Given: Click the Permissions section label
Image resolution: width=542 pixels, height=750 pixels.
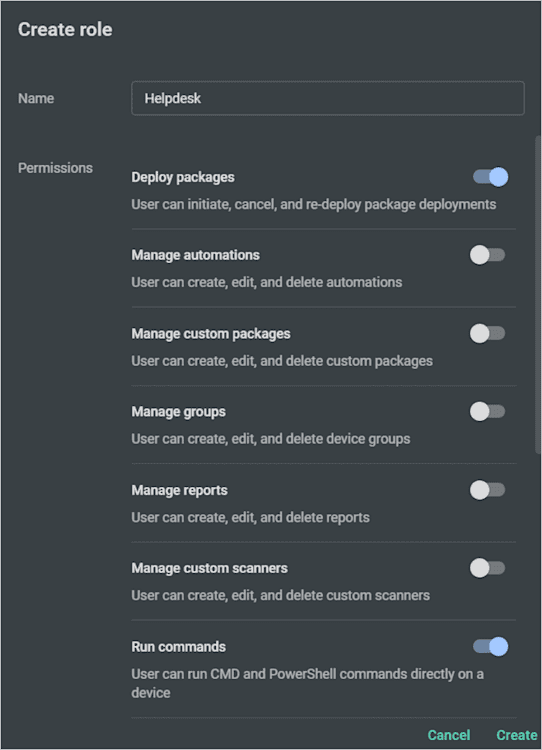Looking at the screenshot, I should coord(55,168).
